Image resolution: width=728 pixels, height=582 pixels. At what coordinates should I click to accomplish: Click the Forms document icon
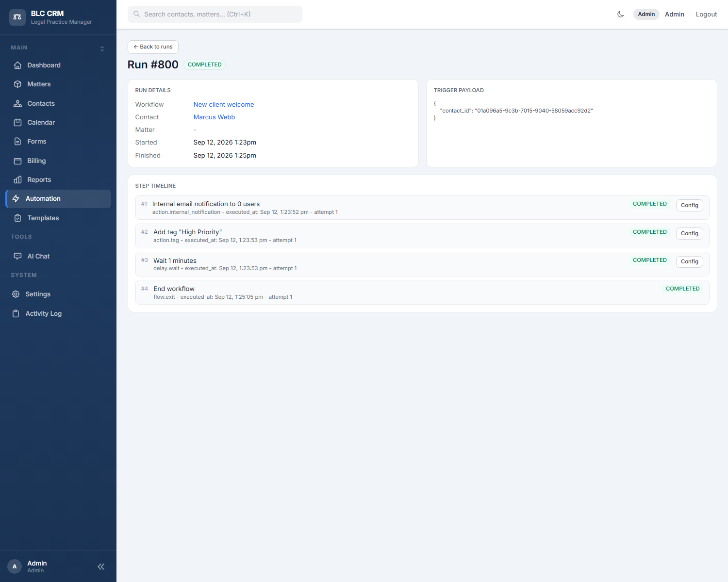pyautogui.click(x=17, y=141)
